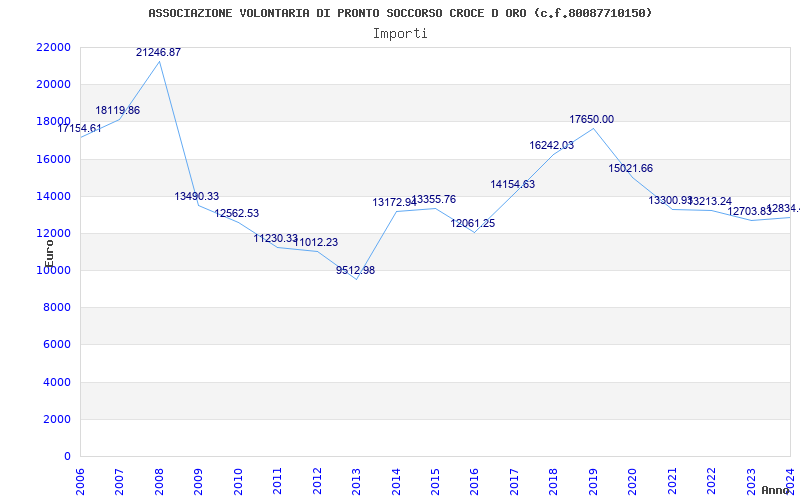Click the 2023 x-axis year label
Screen dimensions: 800x500
[751, 481]
